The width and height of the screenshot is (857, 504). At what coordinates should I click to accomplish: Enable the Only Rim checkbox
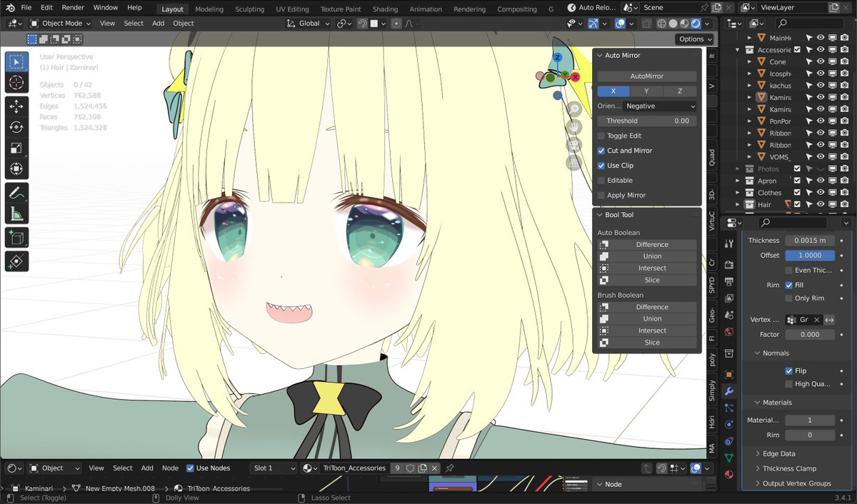tap(788, 298)
